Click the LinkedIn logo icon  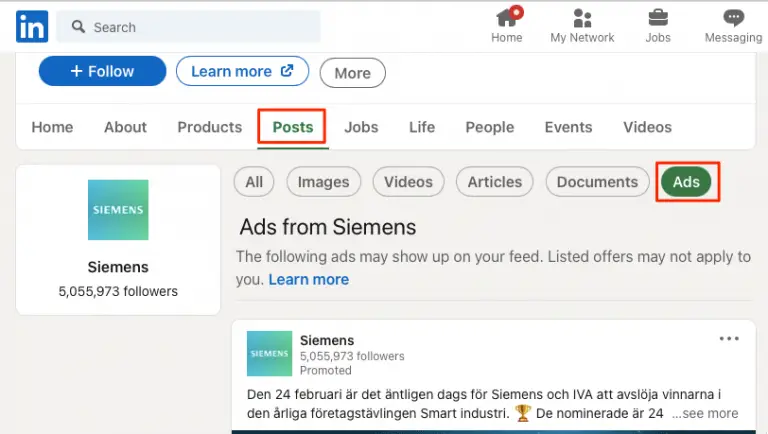(32, 26)
